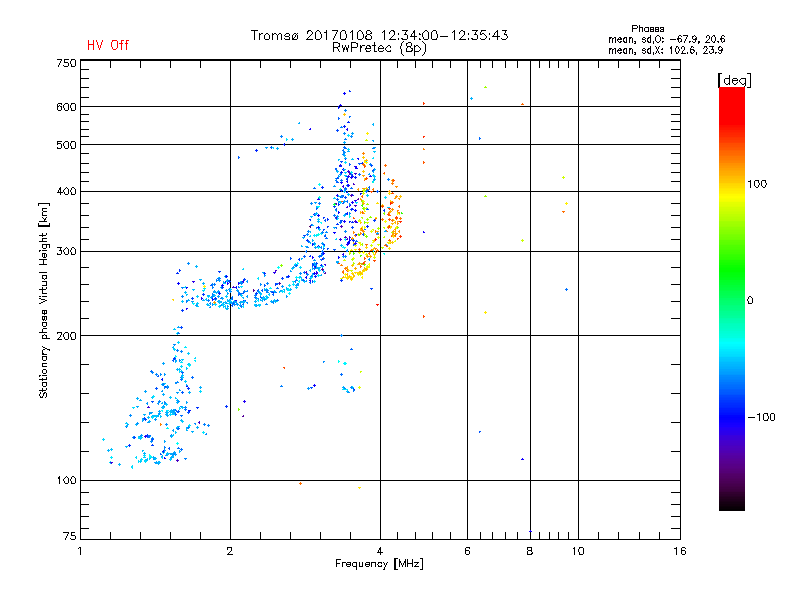Image resolution: width=800 pixels, height=600 pixels.
Task: Click the y-axis '100' tick label
Action: pos(66,481)
